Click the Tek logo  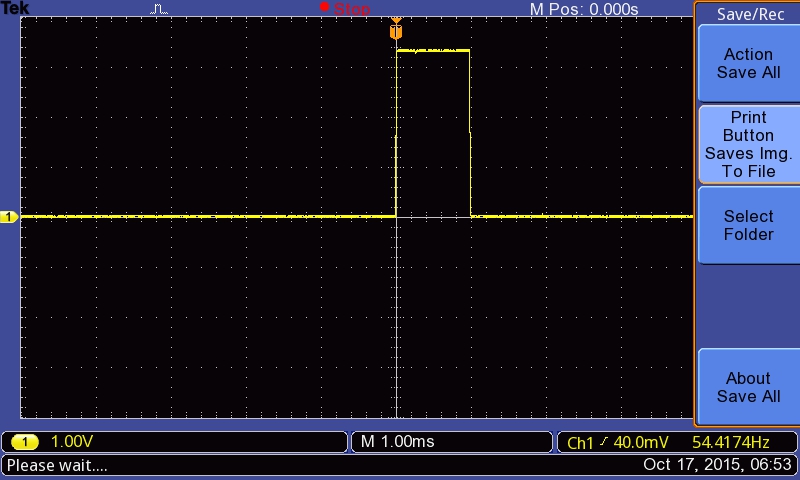15,8
